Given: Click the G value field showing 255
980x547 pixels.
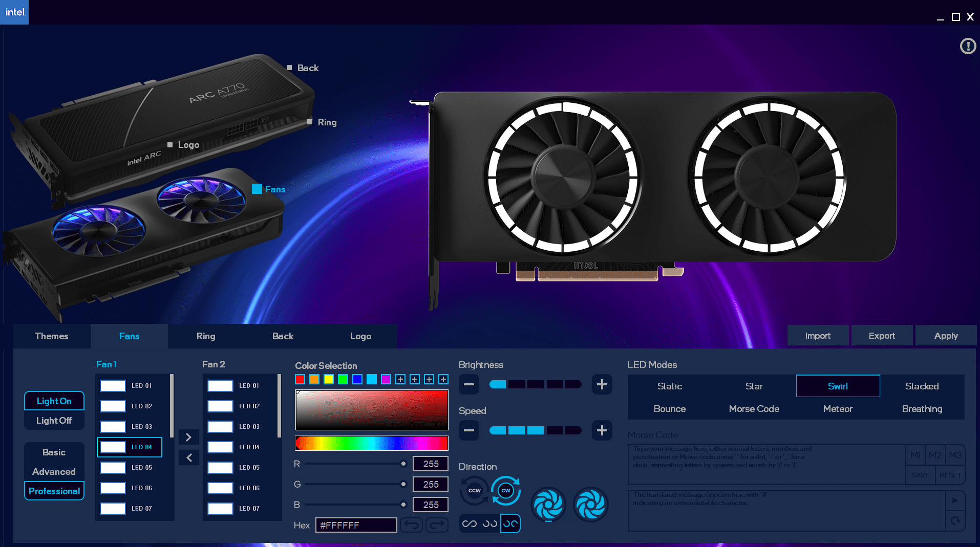Looking at the screenshot, I should tap(431, 484).
